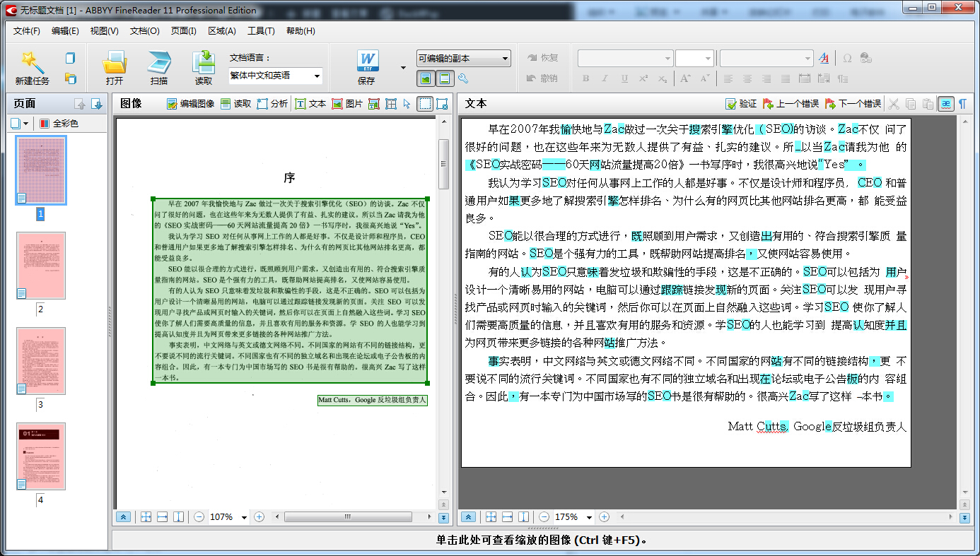Image resolution: width=980 pixels, height=556 pixels.
Task: Select page 3 thumbnail
Action: point(41,360)
